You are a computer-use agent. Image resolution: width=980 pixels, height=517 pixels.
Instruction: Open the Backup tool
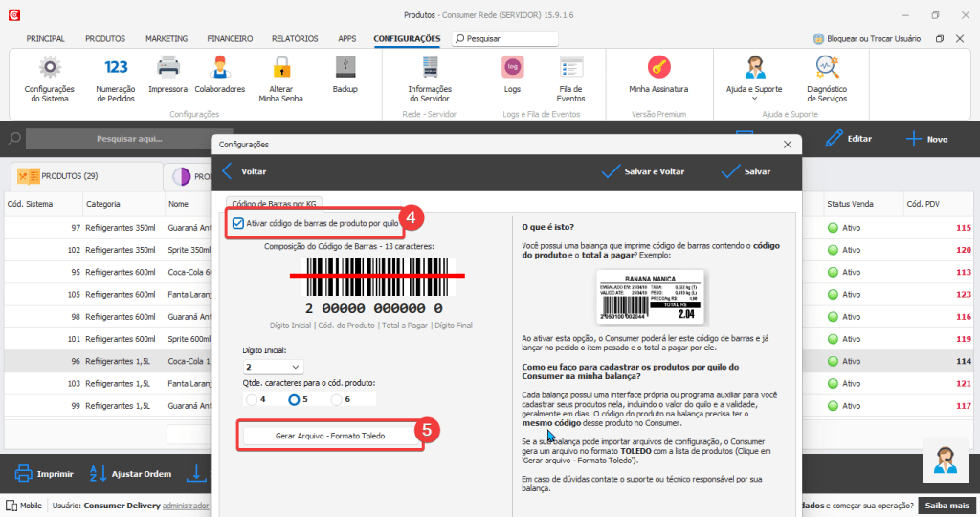345,70
